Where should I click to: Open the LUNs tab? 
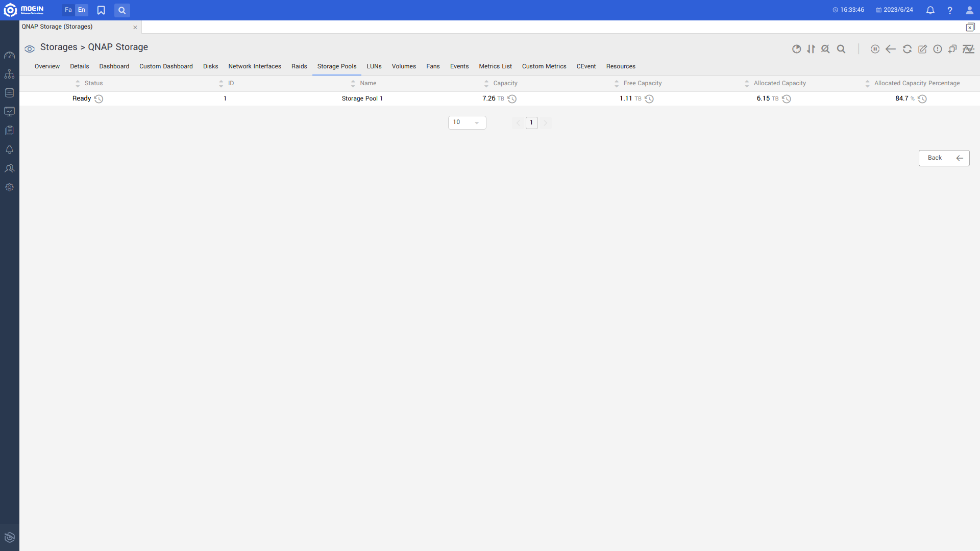pyautogui.click(x=374, y=66)
